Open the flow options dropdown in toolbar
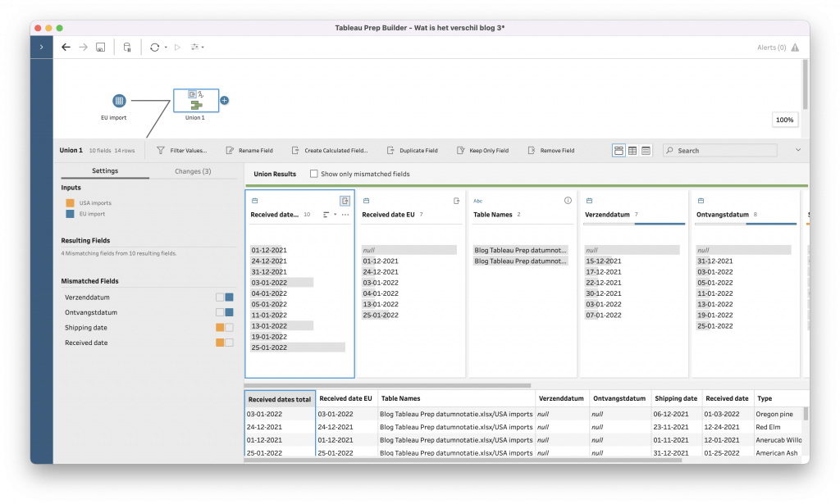840x504 pixels. pos(197,48)
